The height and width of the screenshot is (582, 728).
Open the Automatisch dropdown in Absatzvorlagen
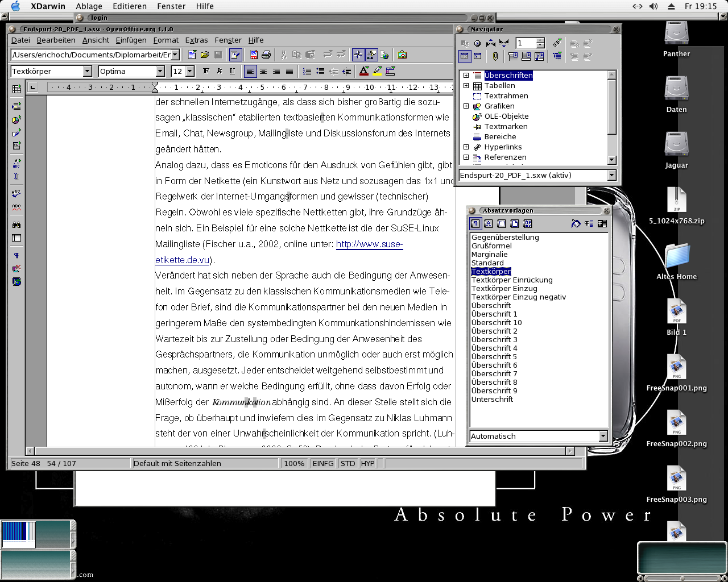[603, 436]
